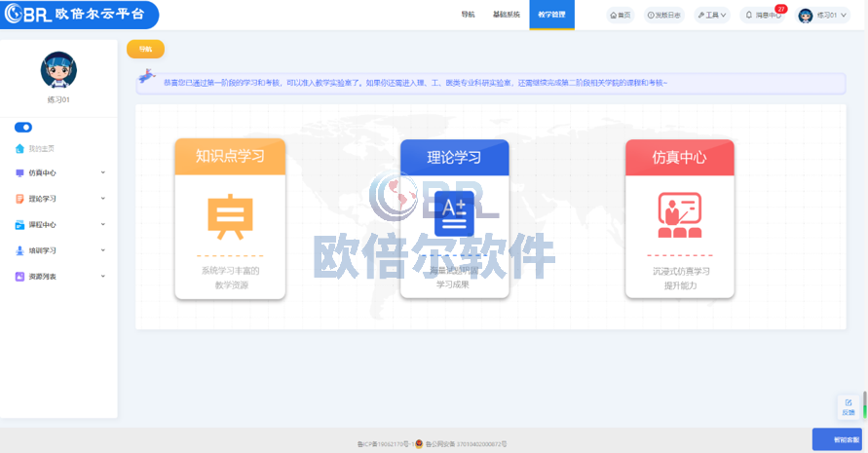Click the person icon beside 培训学习
The width and height of the screenshot is (868, 453).
click(19, 251)
